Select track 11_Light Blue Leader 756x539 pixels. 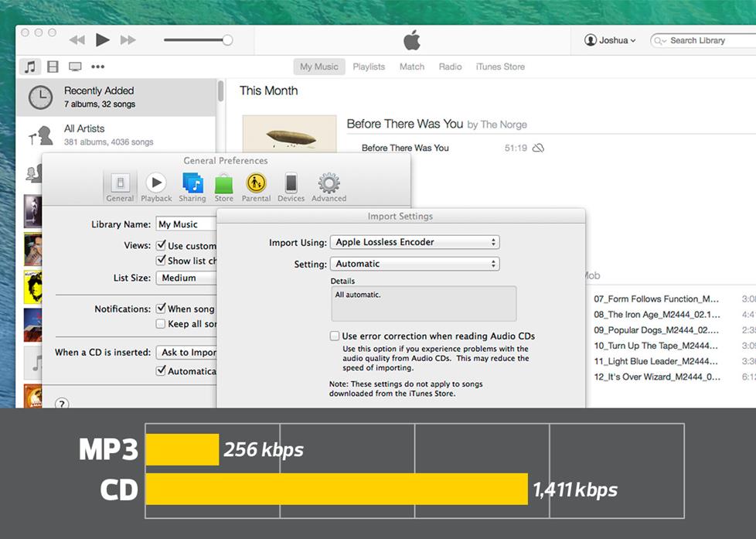(x=656, y=361)
